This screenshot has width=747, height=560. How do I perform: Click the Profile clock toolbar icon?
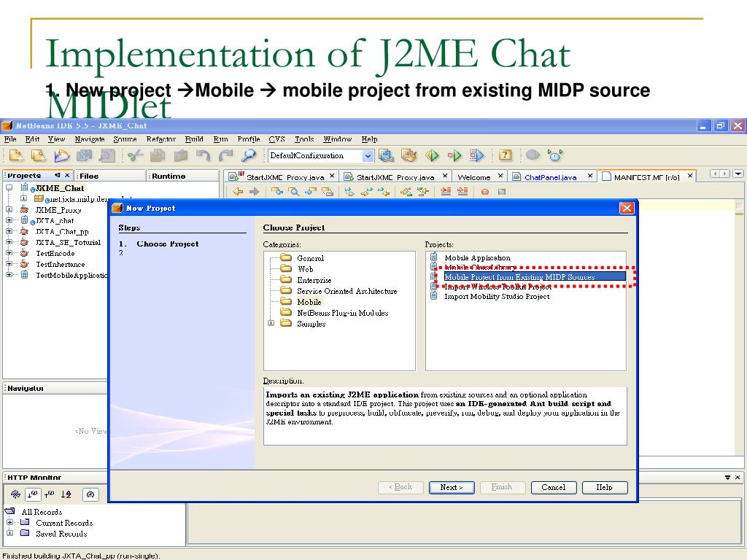555,155
